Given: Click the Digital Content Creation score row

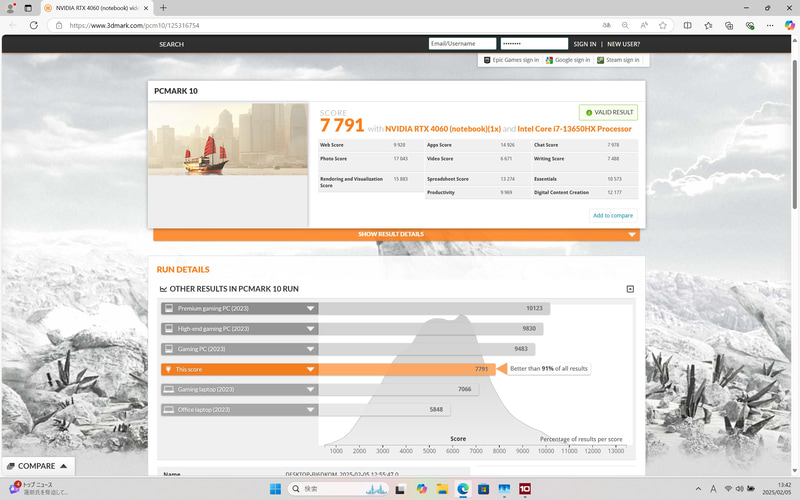Looking at the screenshot, I should (585, 192).
